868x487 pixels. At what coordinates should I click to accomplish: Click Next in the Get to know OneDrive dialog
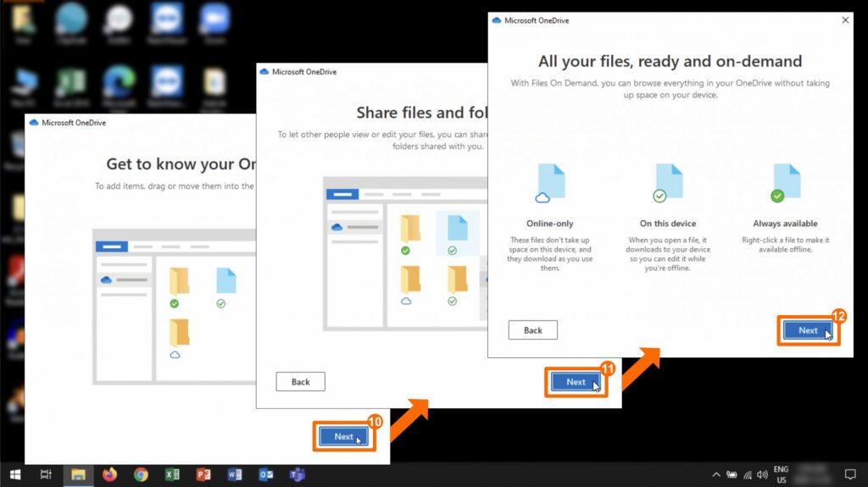point(343,437)
